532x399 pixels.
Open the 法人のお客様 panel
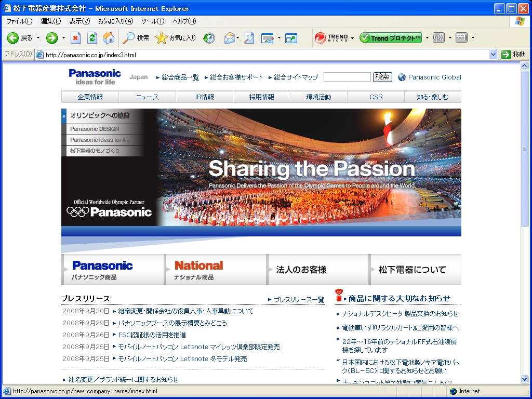coord(318,270)
